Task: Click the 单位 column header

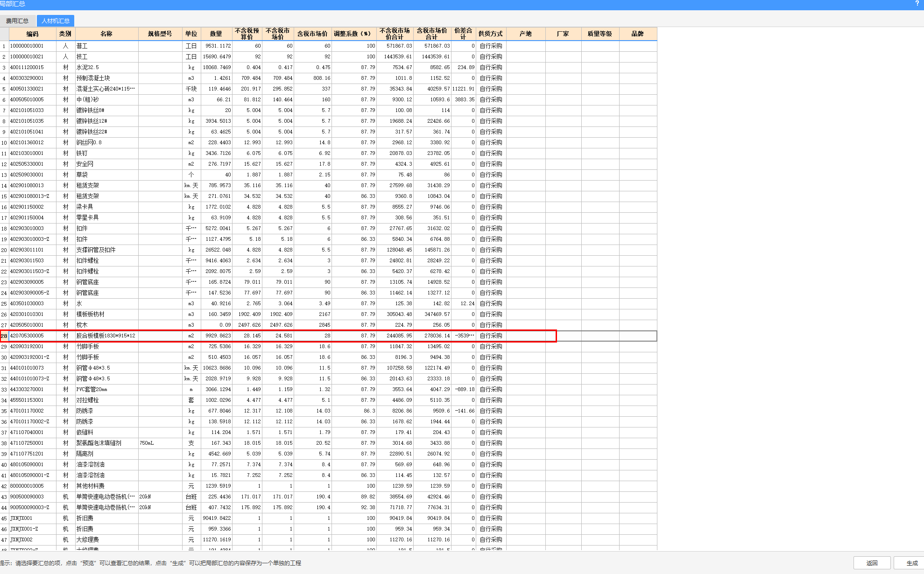Action: (x=191, y=34)
